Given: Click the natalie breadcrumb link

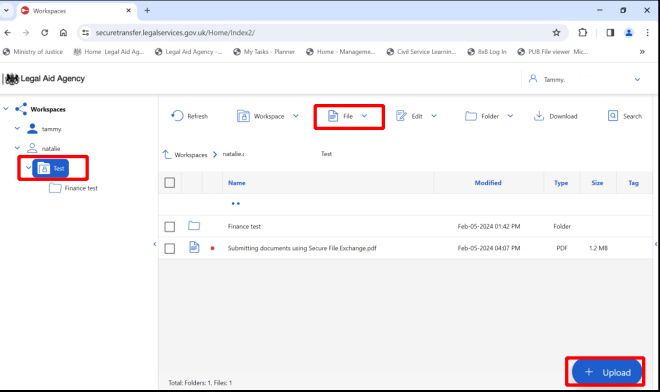Looking at the screenshot, I should point(234,154).
